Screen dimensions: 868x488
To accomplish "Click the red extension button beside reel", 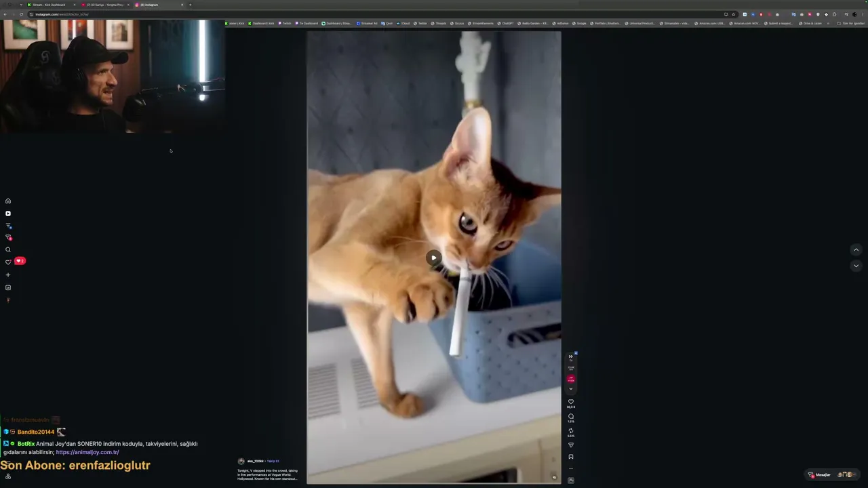I will [571, 379].
